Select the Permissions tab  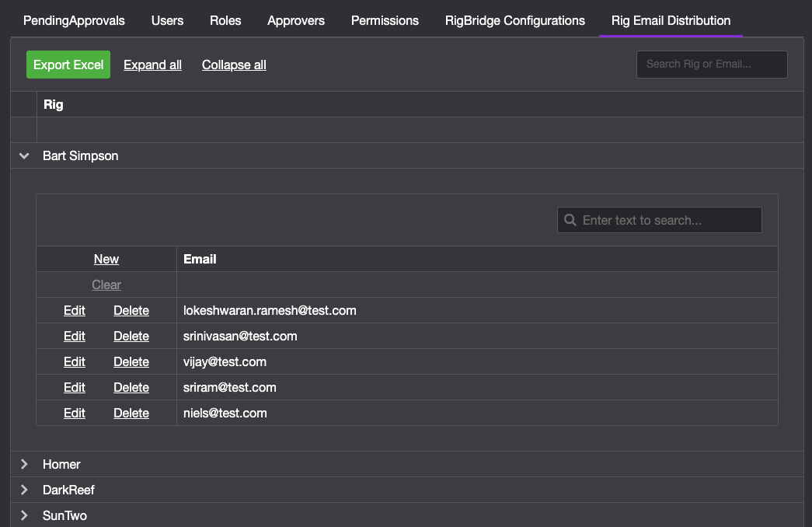385,20
